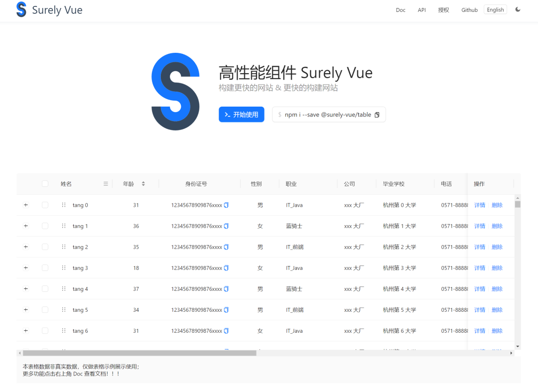Copy tang 0's ID number with copy icon

click(x=226, y=205)
